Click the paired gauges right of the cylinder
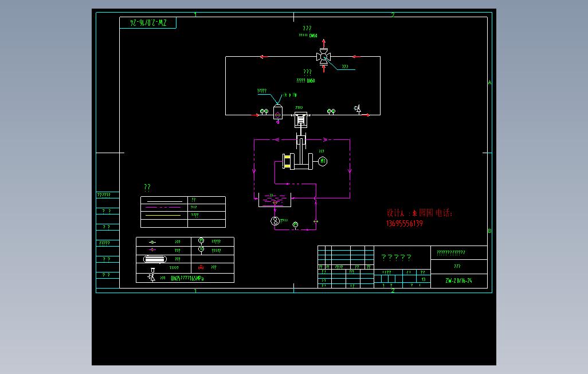The width and height of the screenshot is (588, 374). [x=331, y=112]
